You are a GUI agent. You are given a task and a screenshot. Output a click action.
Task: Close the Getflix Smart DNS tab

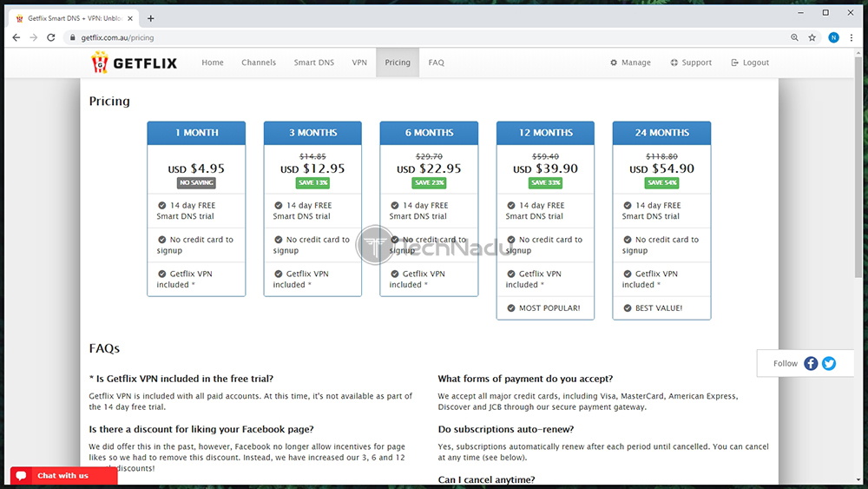tap(130, 18)
